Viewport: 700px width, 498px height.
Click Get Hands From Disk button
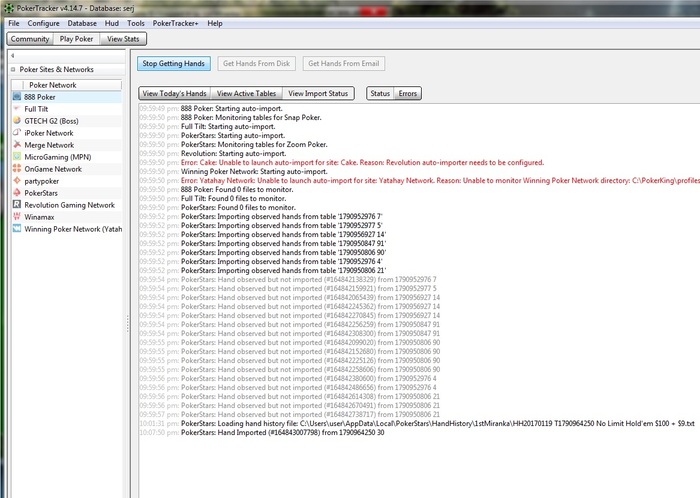(257, 63)
